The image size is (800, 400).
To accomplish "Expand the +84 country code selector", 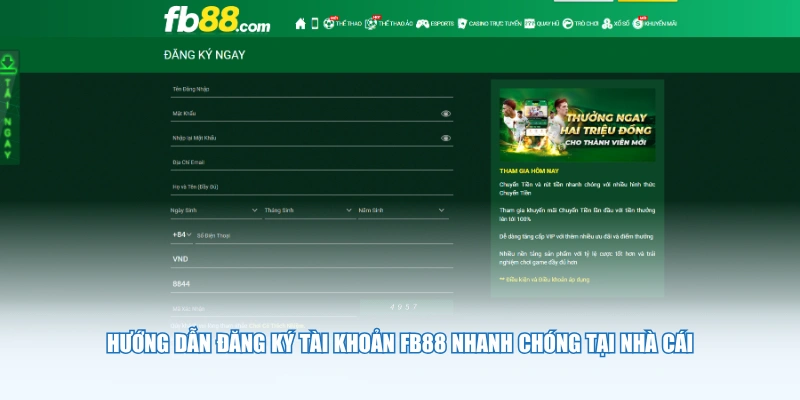I will [x=182, y=235].
